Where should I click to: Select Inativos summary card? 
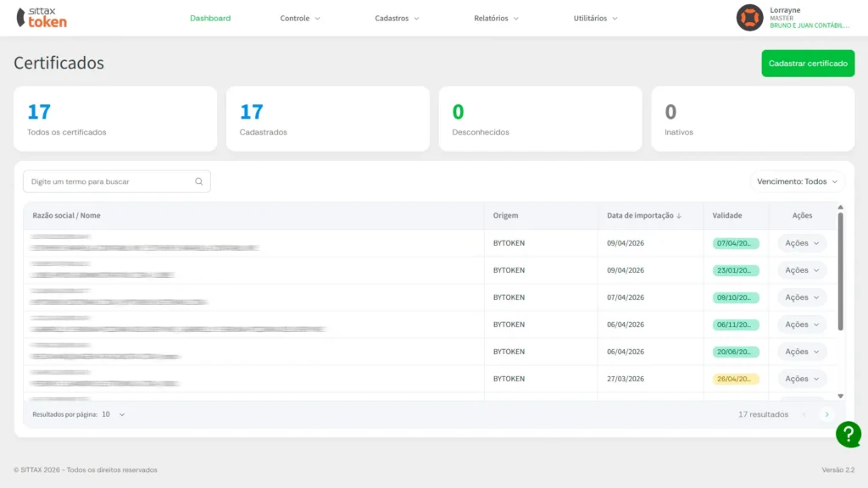pos(753,119)
